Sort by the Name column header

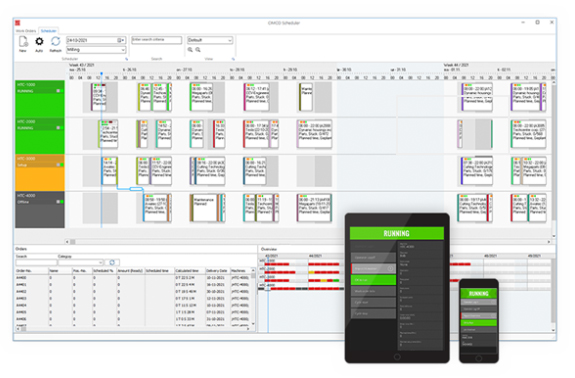[x=60, y=271]
